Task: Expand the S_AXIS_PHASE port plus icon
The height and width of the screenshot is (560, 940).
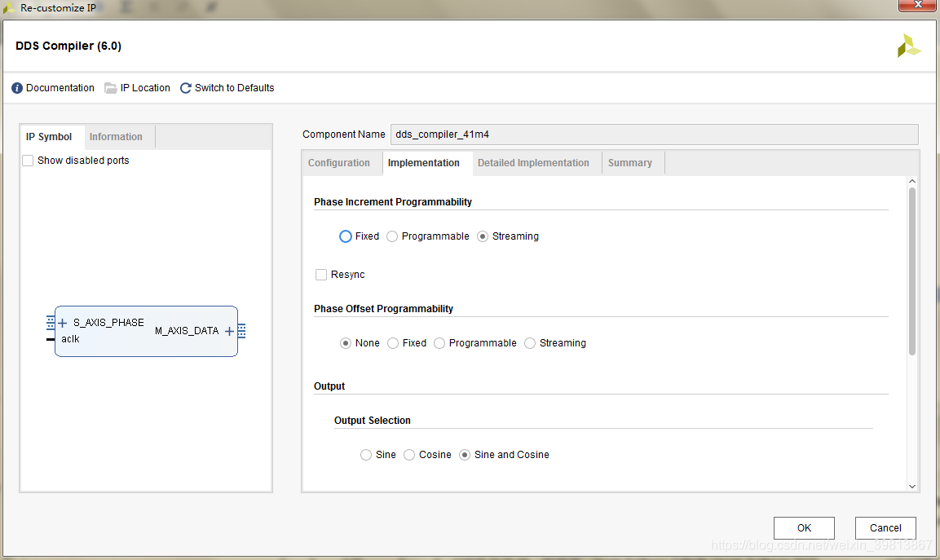Action: [x=62, y=323]
